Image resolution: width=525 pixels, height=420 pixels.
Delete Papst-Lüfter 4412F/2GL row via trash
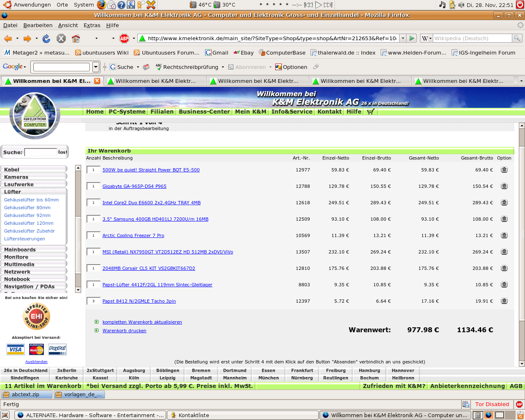coord(504,285)
